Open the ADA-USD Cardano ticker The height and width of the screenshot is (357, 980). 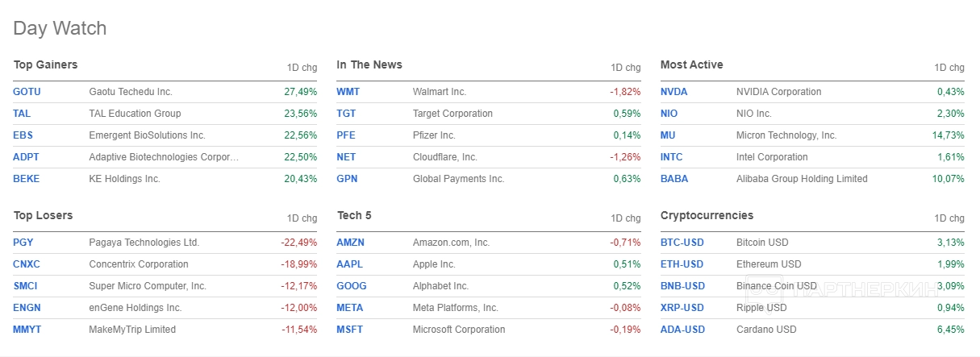point(682,330)
